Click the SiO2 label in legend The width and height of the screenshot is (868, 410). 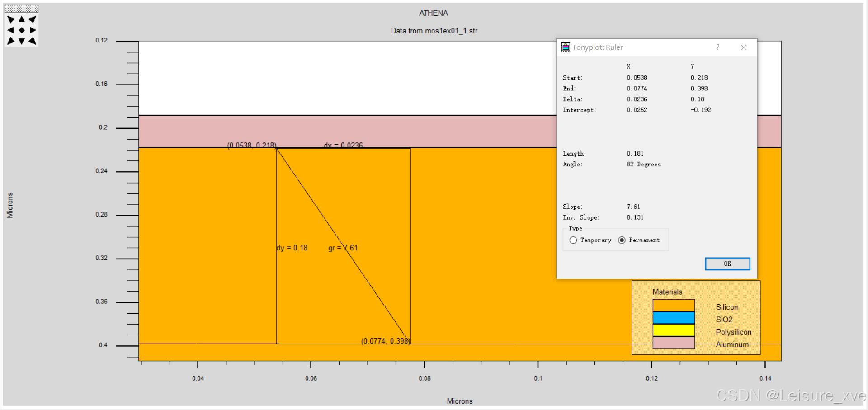[x=724, y=320]
